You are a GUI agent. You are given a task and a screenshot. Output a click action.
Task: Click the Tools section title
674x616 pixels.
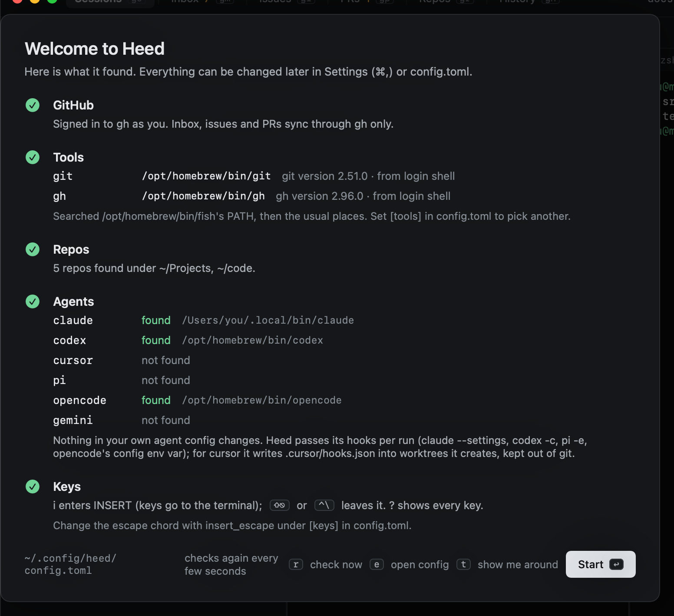(x=69, y=157)
